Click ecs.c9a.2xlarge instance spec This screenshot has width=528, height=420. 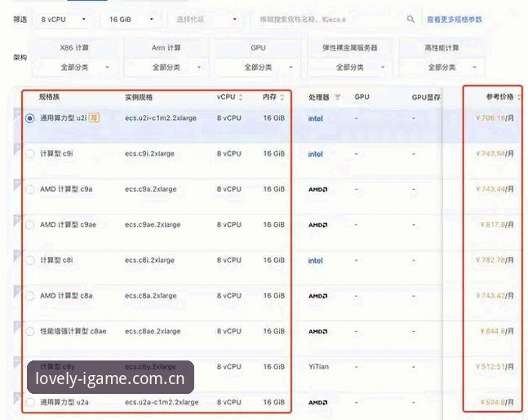tap(150, 189)
